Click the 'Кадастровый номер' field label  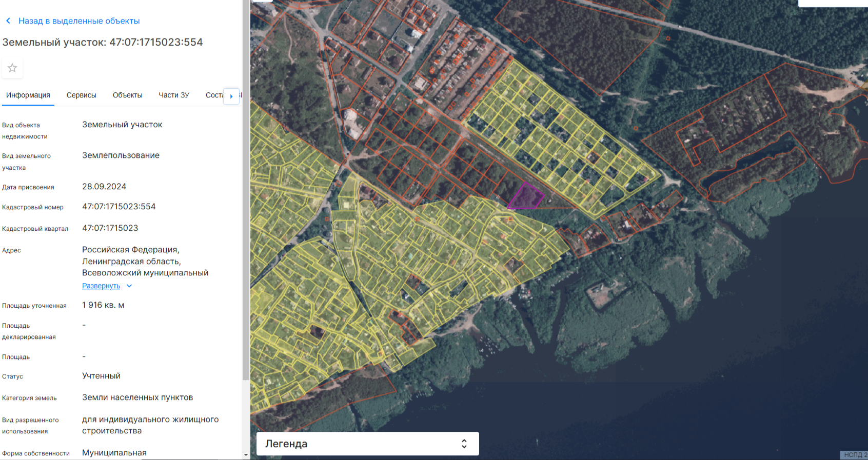tap(33, 207)
